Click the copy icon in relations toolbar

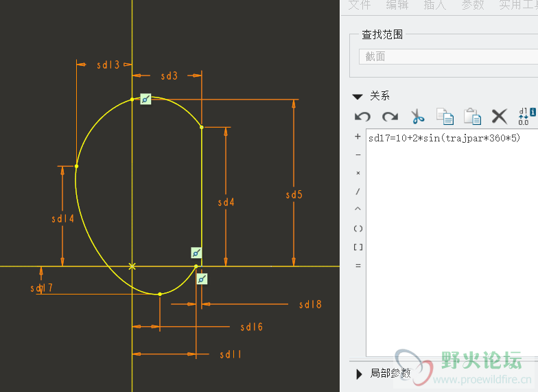click(x=445, y=117)
